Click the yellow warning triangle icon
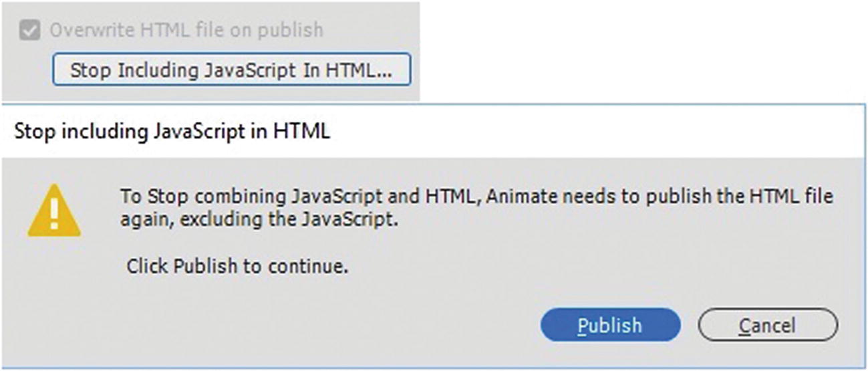Viewport: 868px width, 371px height. coord(54,211)
